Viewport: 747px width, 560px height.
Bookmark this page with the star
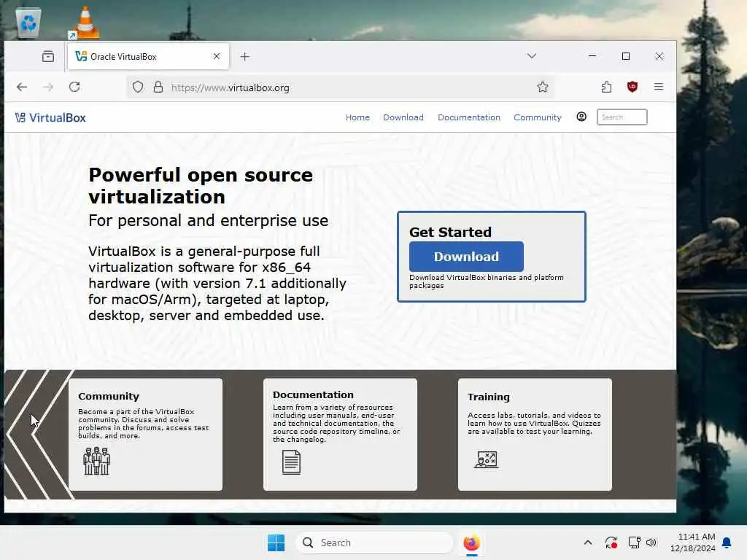coord(543,87)
